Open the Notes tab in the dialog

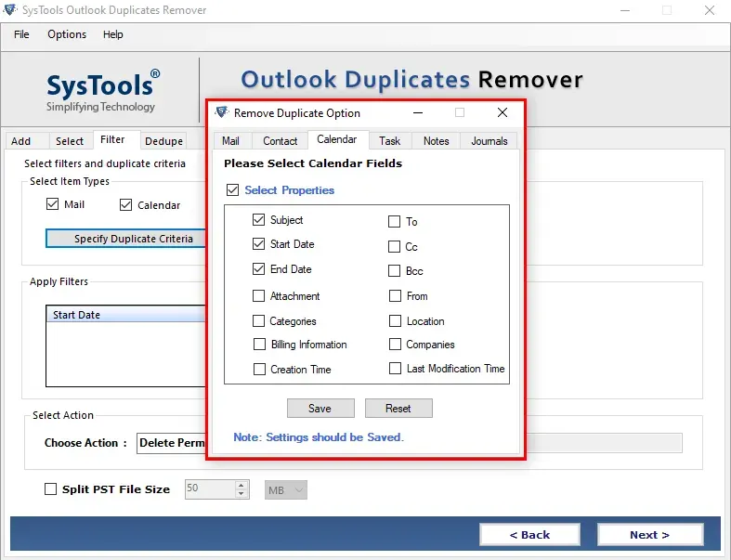tap(436, 141)
